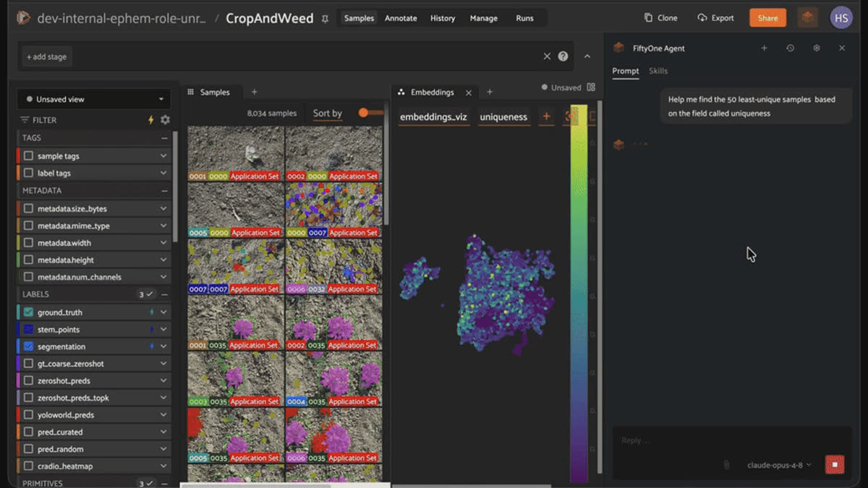This screenshot has width=868, height=488.
Task: Enable the metadata.size_bytes checkbox
Action: pyautogui.click(x=28, y=209)
